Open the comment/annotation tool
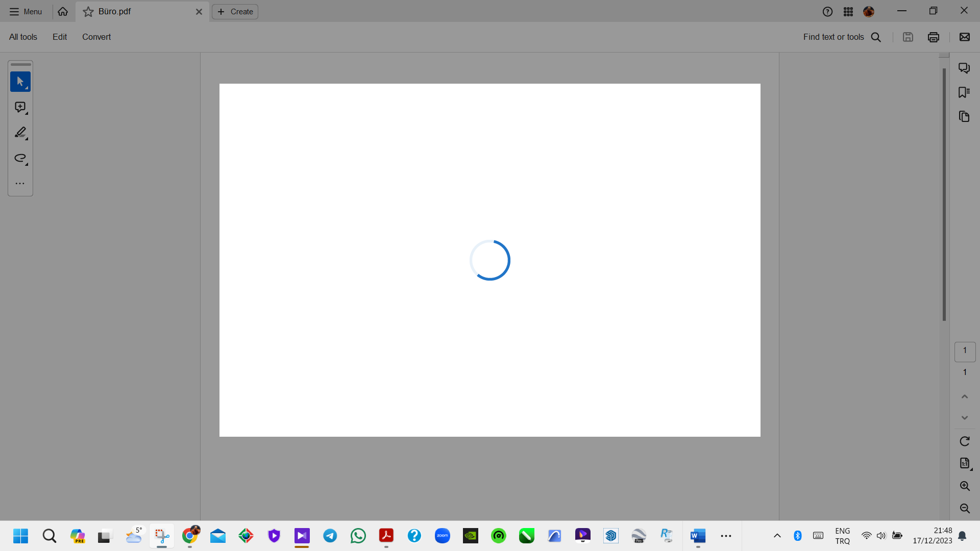Viewport: 980px width, 551px height. [x=19, y=108]
